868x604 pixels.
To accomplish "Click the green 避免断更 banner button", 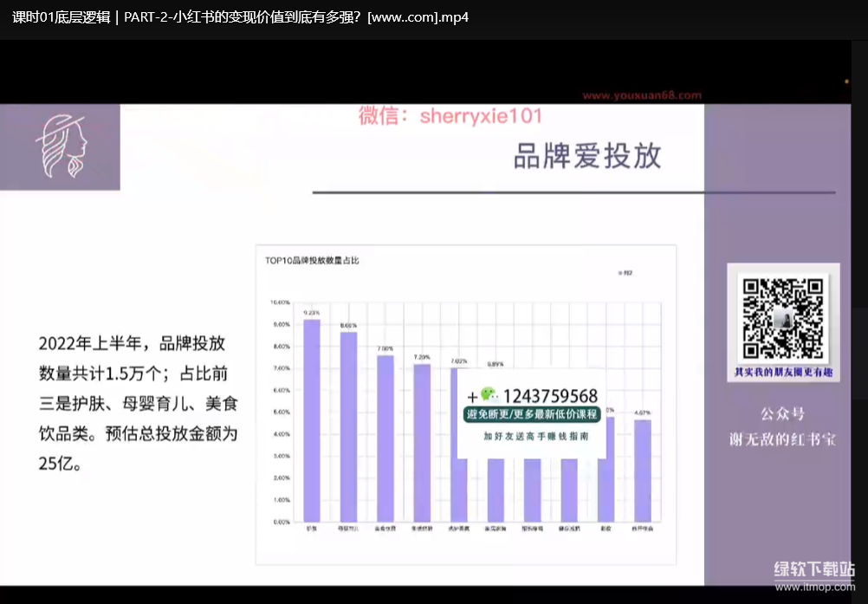I will [x=532, y=414].
